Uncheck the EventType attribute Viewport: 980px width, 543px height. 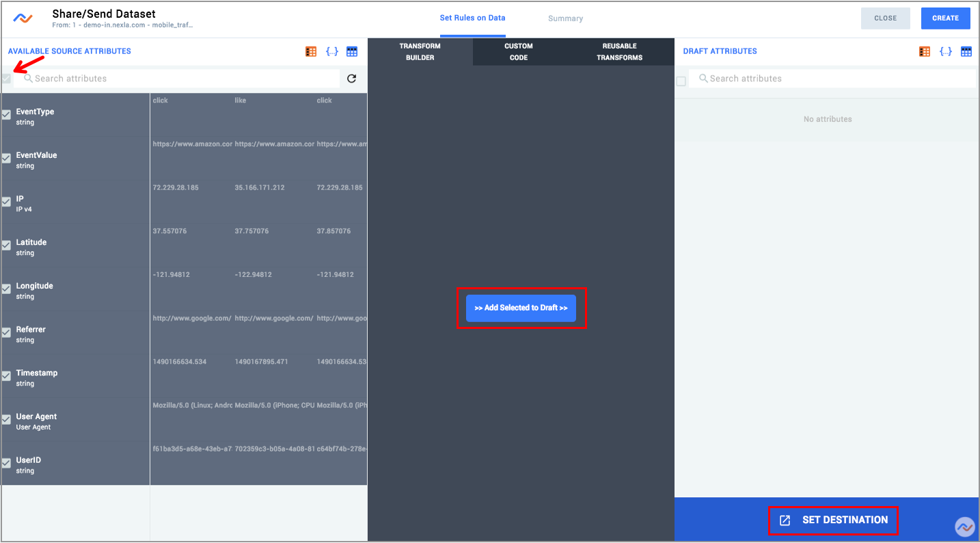pyautogui.click(x=6, y=115)
